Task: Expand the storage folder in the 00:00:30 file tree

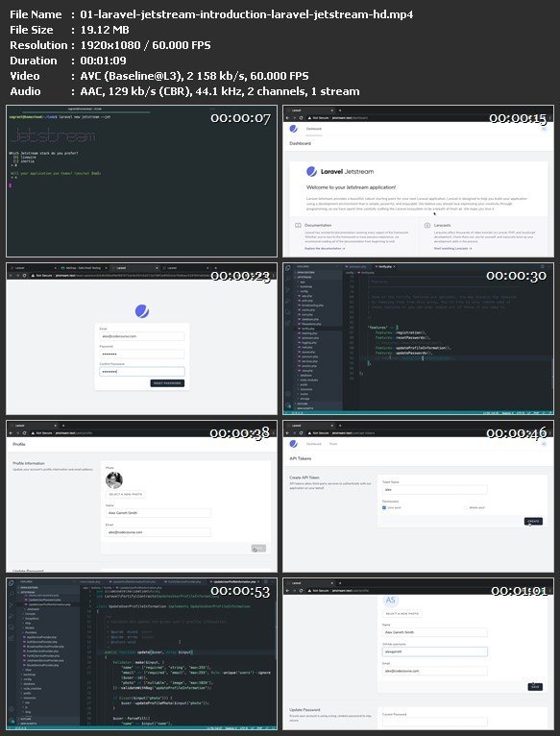Action: tap(304, 399)
